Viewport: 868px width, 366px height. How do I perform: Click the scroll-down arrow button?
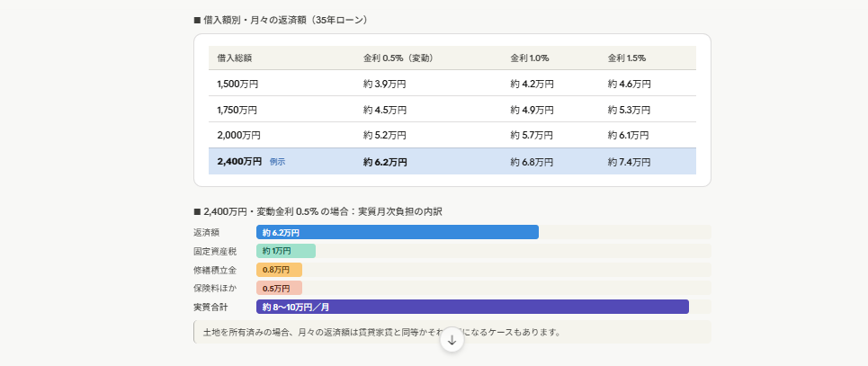coord(452,340)
